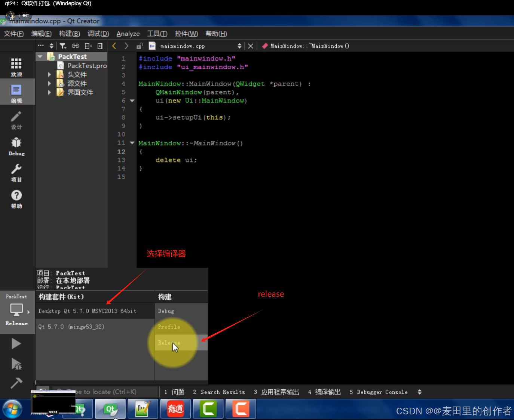Viewport: 514px width, 420px height.
Task: Select PackTest.pro in project tree
Action: coord(87,65)
